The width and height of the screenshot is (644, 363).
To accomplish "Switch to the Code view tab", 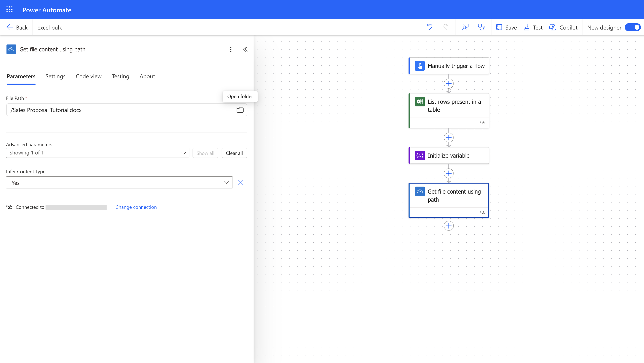I will [89, 76].
